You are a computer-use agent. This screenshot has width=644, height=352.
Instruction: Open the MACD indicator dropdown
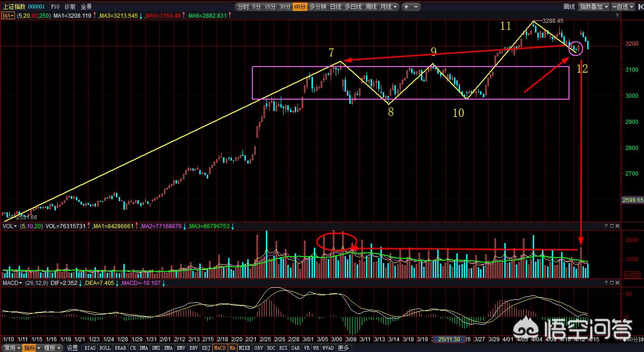pos(13,283)
